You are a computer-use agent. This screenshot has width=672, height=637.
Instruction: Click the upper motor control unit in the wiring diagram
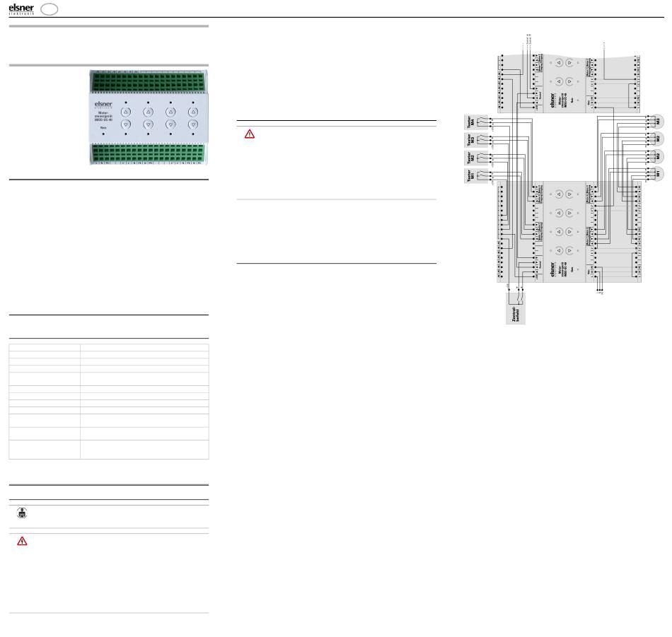coord(569,84)
